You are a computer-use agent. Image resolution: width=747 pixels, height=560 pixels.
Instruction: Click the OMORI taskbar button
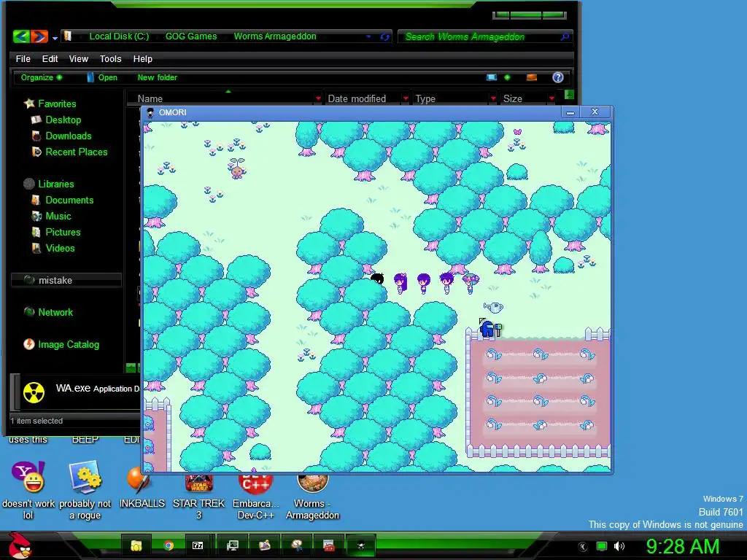[x=361, y=545]
